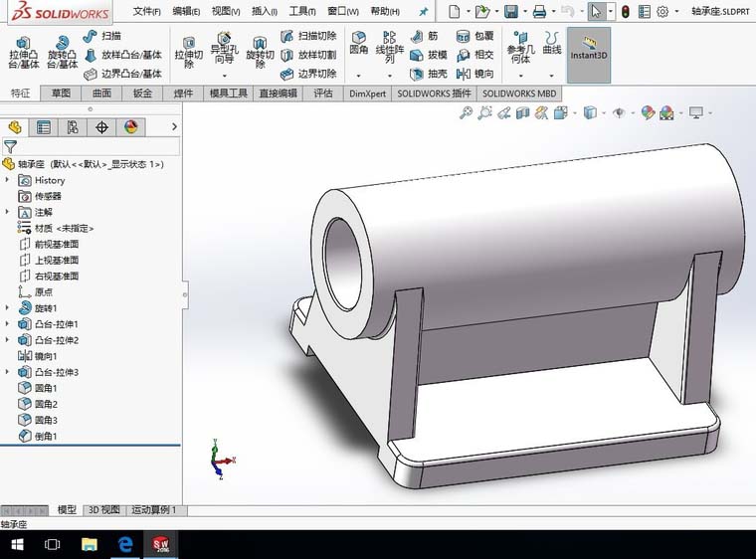Open the 异型孔向导 hole wizard
This screenshot has width=756, height=559.
tap(224, 50)
